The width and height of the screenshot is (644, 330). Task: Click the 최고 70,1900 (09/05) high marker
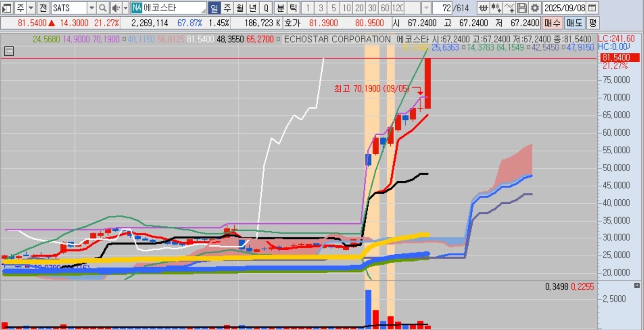click(372, 88)
